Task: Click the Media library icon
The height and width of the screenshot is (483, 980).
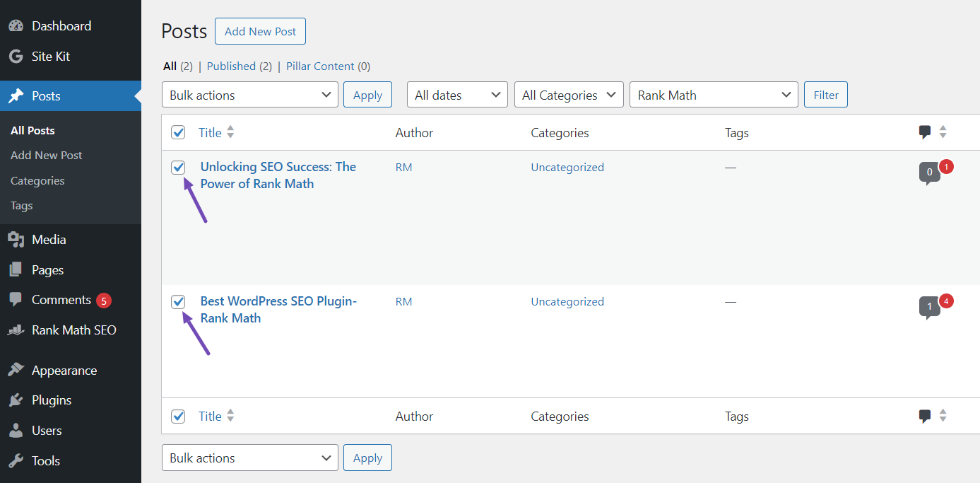Action: [16, 240]
